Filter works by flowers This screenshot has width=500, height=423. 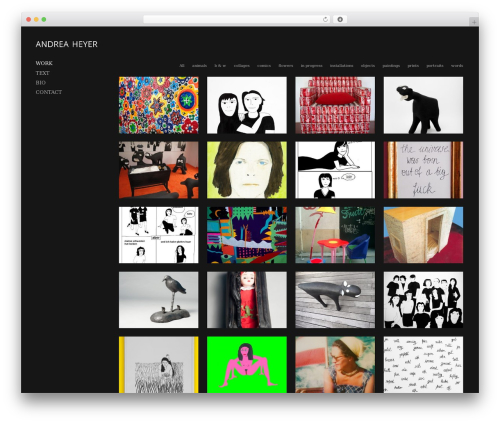(286, 66)
